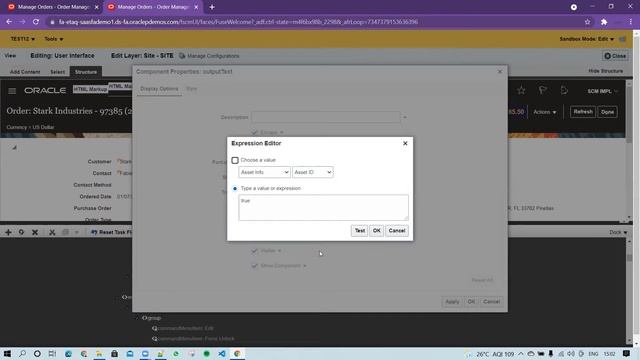Open the Oracle navigator hamburger menu

12,91
